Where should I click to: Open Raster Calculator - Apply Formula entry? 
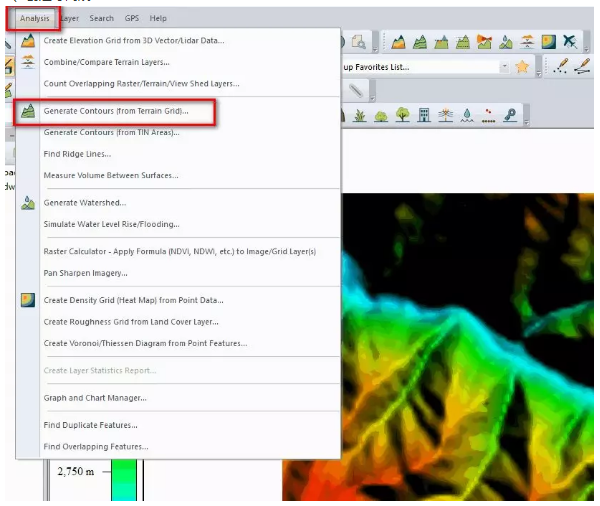[x=180, y=251]
